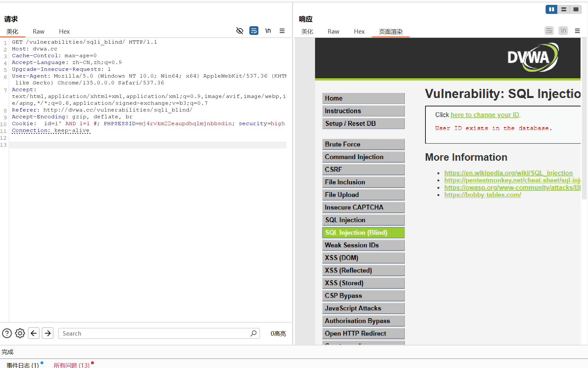Open CSP Bypass page

[363, 296]
